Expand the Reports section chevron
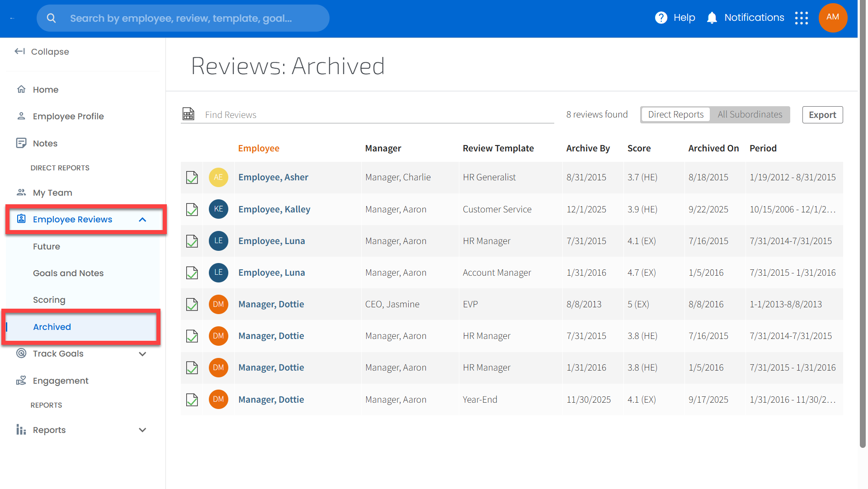 tap(142, 430)
